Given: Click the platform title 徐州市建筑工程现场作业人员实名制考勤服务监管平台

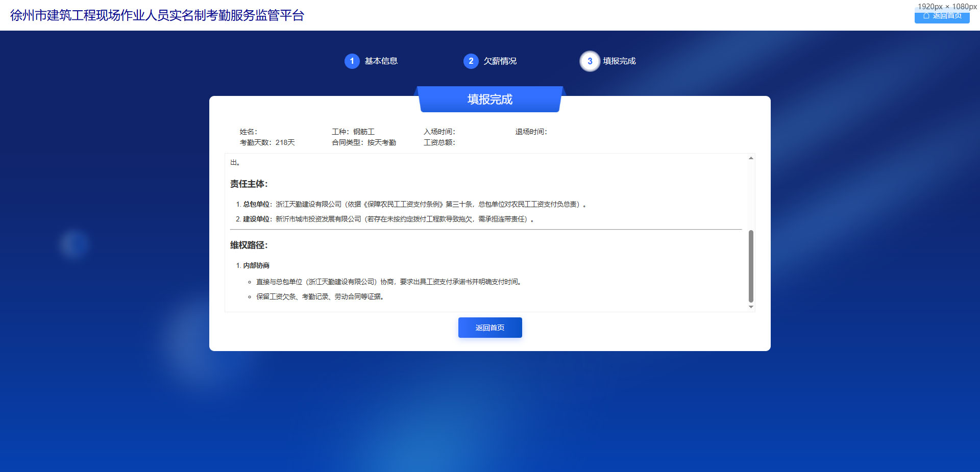Looking at the screenshot, I should (157, 15).
